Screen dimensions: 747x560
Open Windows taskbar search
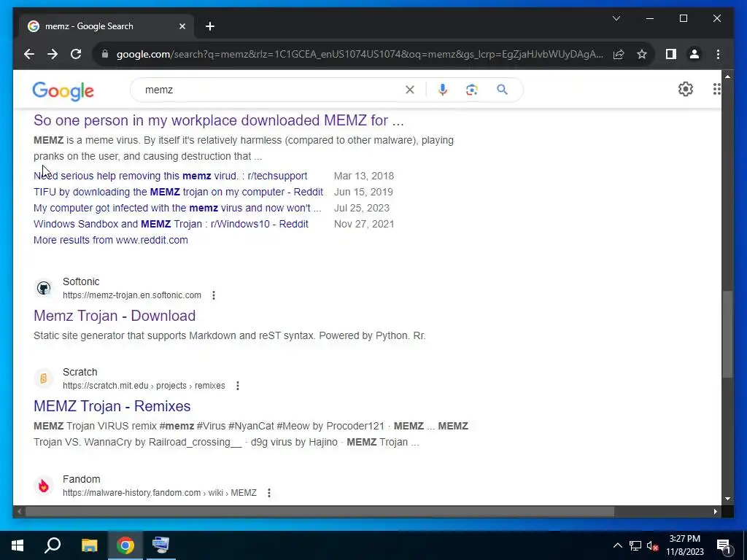pyautogui.click(x=53, y=545)
